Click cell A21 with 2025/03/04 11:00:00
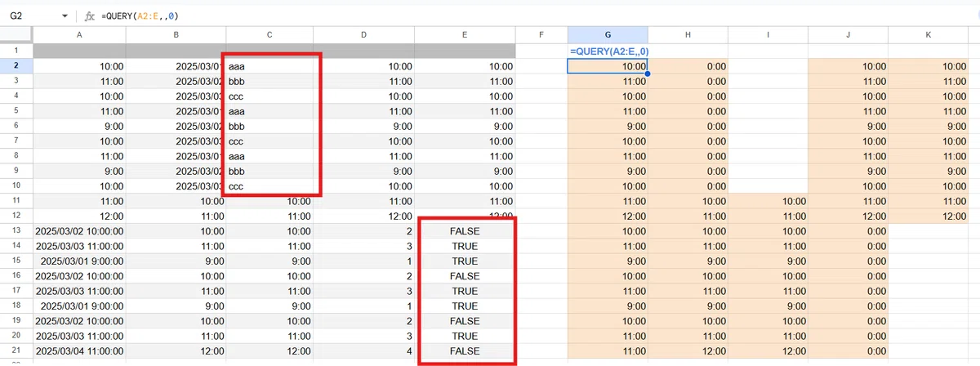The height and width of the screenshot is (366, 980). [79, 351]
